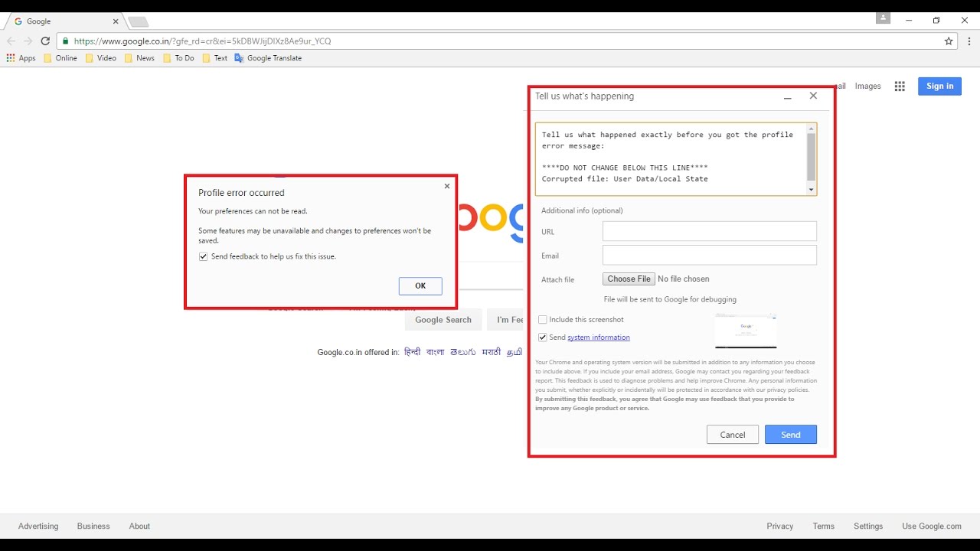This screenshot has height=551, width=980.
Task: Enable Include this screenshot checkbox
Action: coord(542,320)
